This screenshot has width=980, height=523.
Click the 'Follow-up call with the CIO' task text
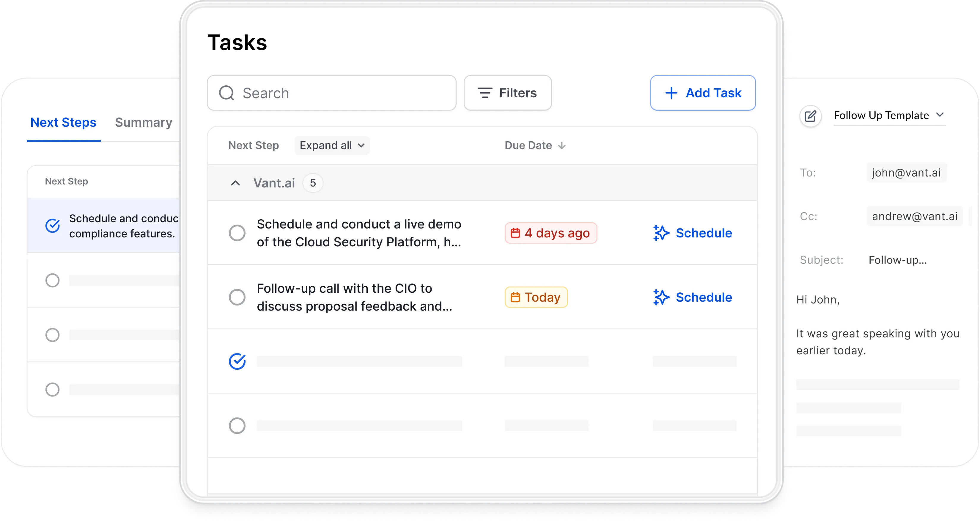coord(354,297)
